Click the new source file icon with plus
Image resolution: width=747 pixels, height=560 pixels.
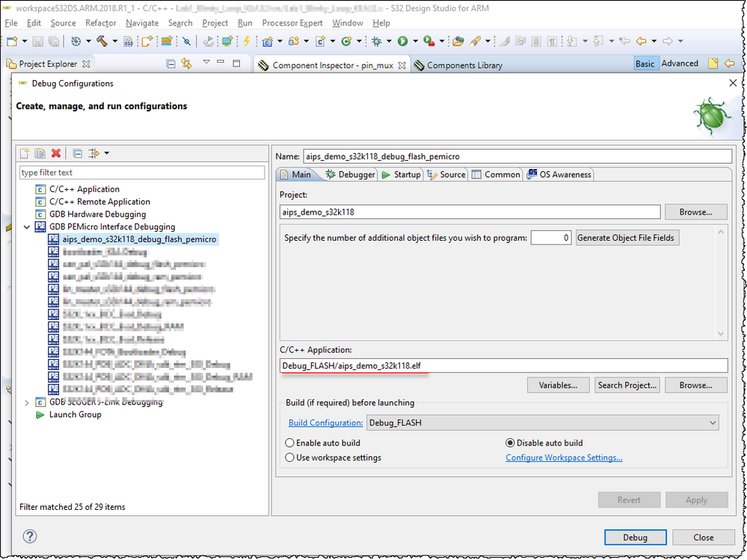147,41
